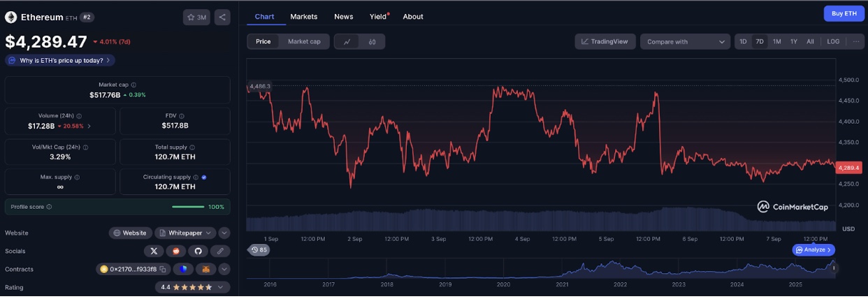Open TradingView chart button
Viewport: 868px width, 299px height.
(x=605, y=42)
